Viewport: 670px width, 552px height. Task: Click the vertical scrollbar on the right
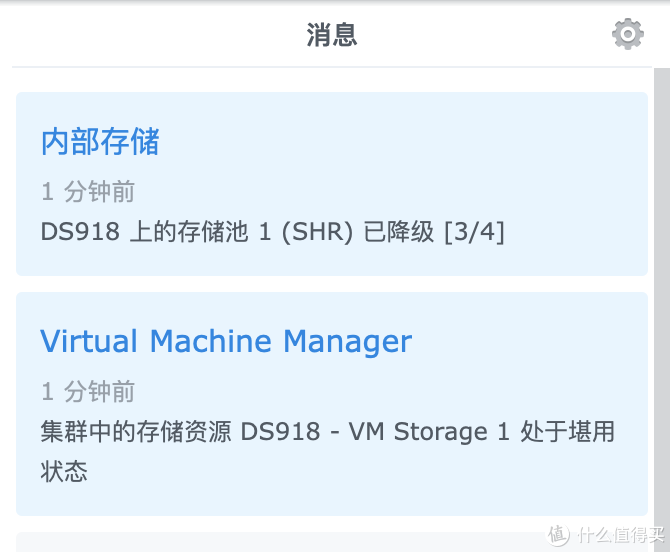coord(661,300)
